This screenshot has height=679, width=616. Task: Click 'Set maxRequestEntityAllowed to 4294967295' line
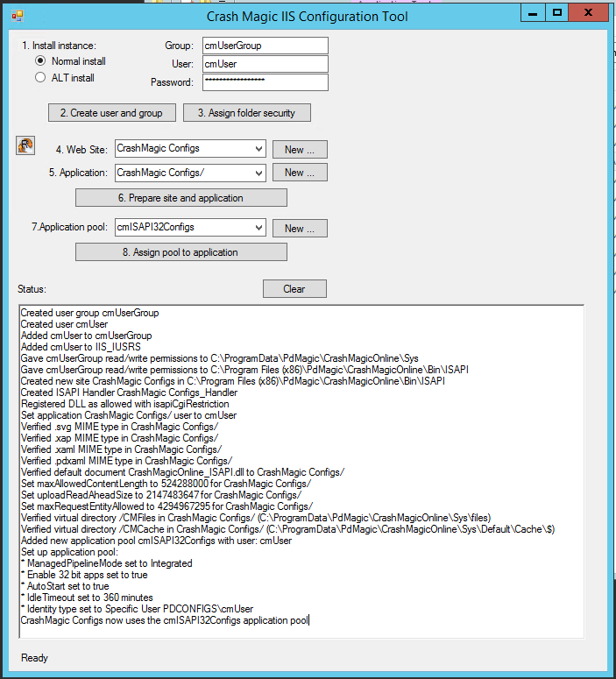pos(166,506)
